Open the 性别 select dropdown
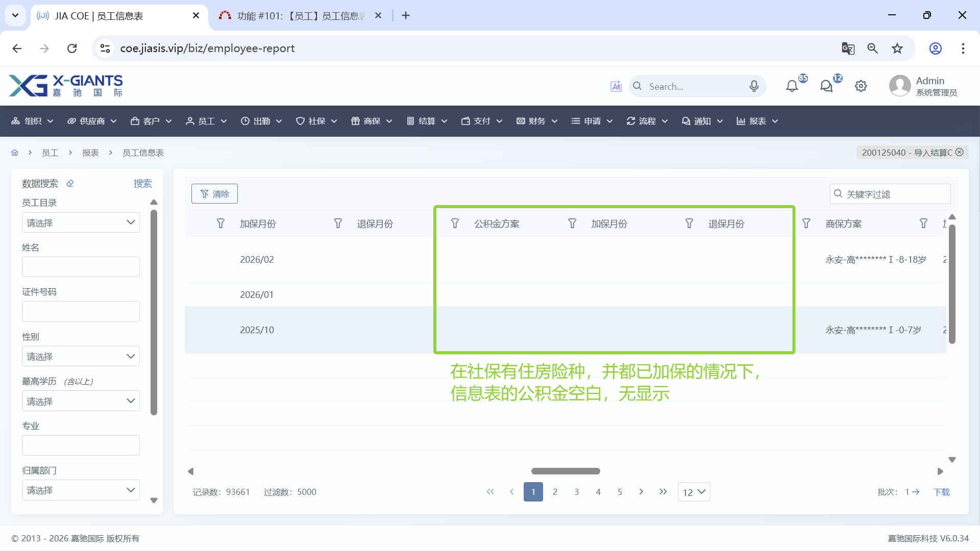The width and height of the screenshot is (980, 551). [x=81, y=356]
